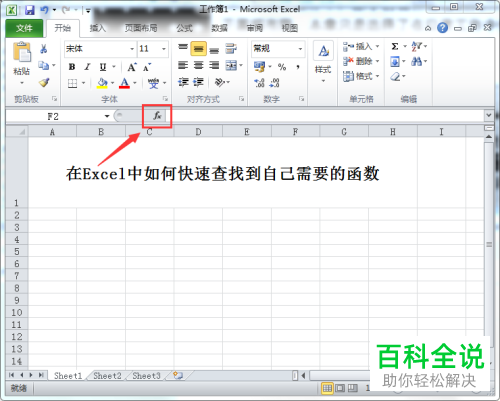Toggle italic formatting
The width and height of the screenshot is (500, 401).
(87, 67)
